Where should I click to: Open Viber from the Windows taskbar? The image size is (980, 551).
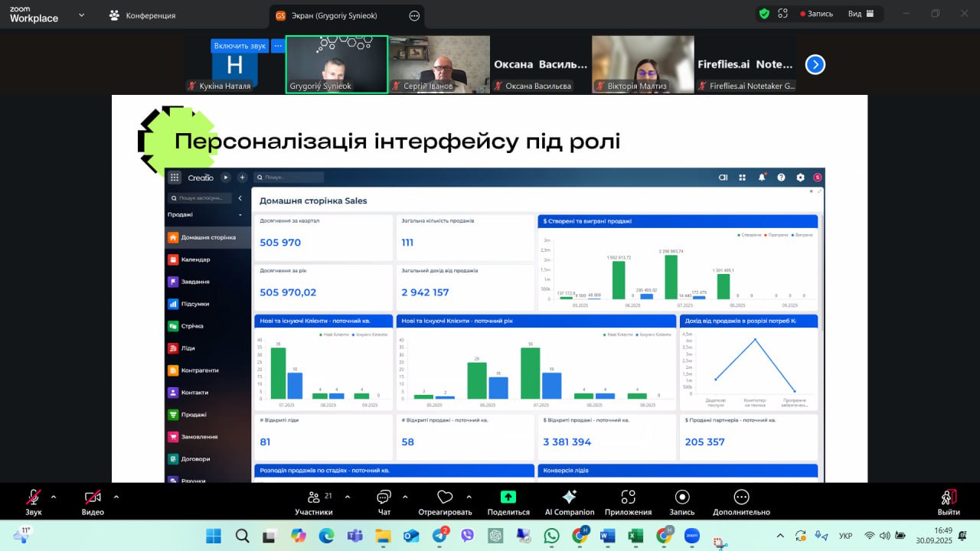coord(468,536)
